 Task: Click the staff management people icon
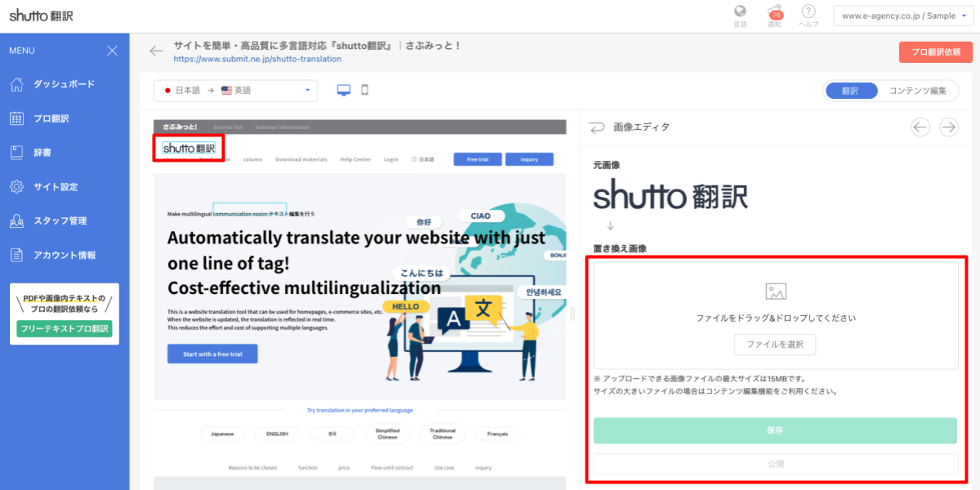16,220
